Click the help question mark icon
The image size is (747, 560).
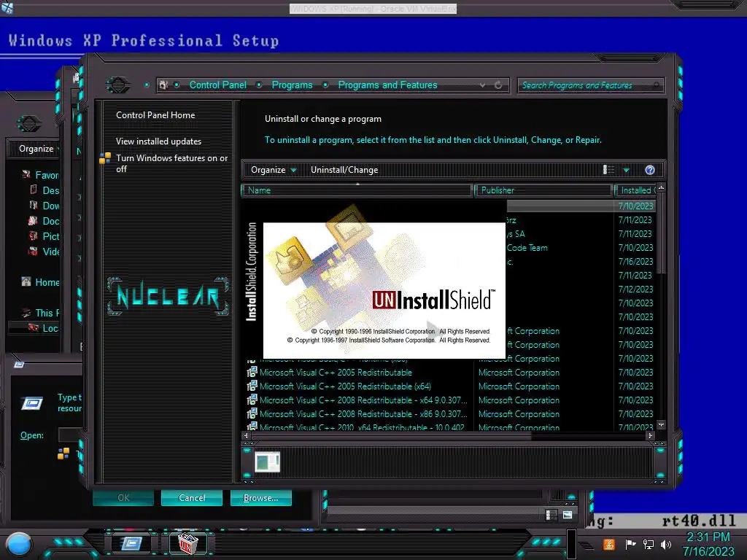pyautogui.click(x=650, y=170)
